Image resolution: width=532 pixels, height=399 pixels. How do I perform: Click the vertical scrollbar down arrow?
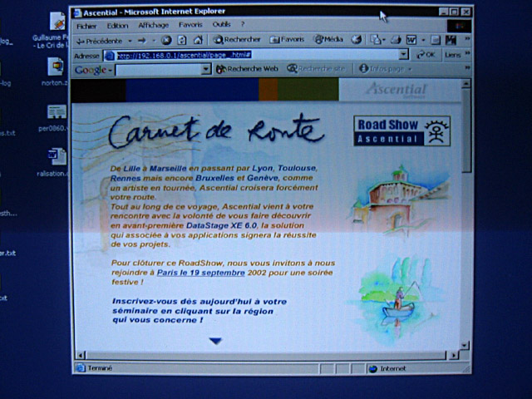pyautogui.click(x=465, y=346)
